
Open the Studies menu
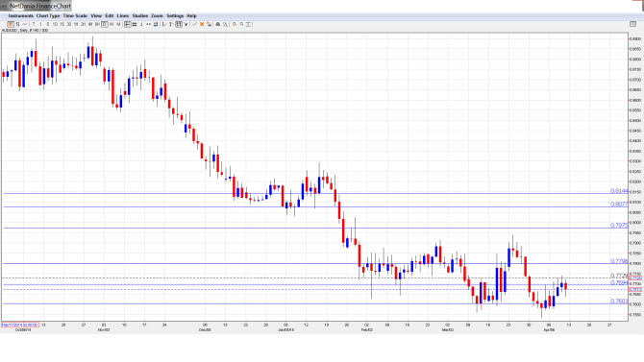pos(140,16)
